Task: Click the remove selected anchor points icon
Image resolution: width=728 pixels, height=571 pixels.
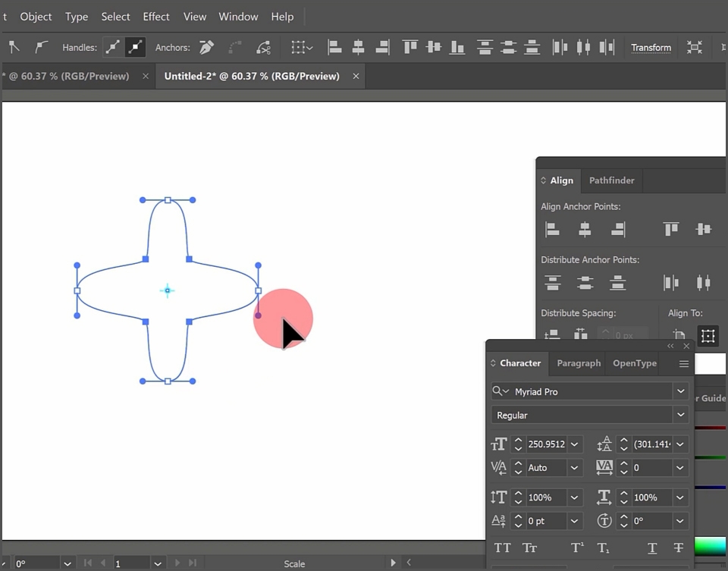Action: click(x=206, y=47)
